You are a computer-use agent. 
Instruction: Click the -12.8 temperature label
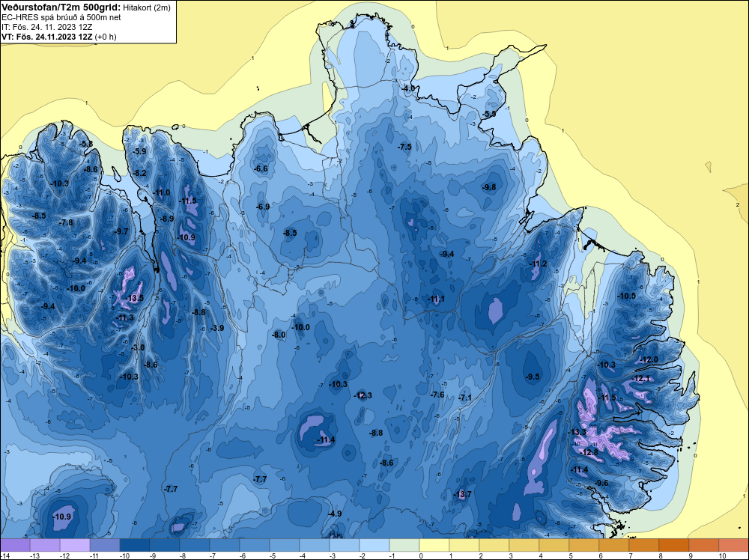coord(589,452)
